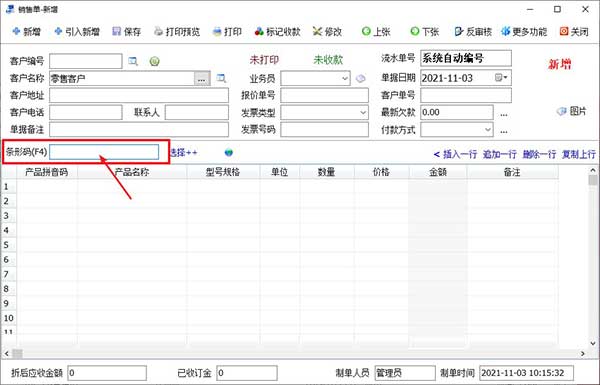Image resolution: width=600 pixels, height=385 pixels.
Task: Click the 新增 toolbar button
Action: [x=26, y=31]
